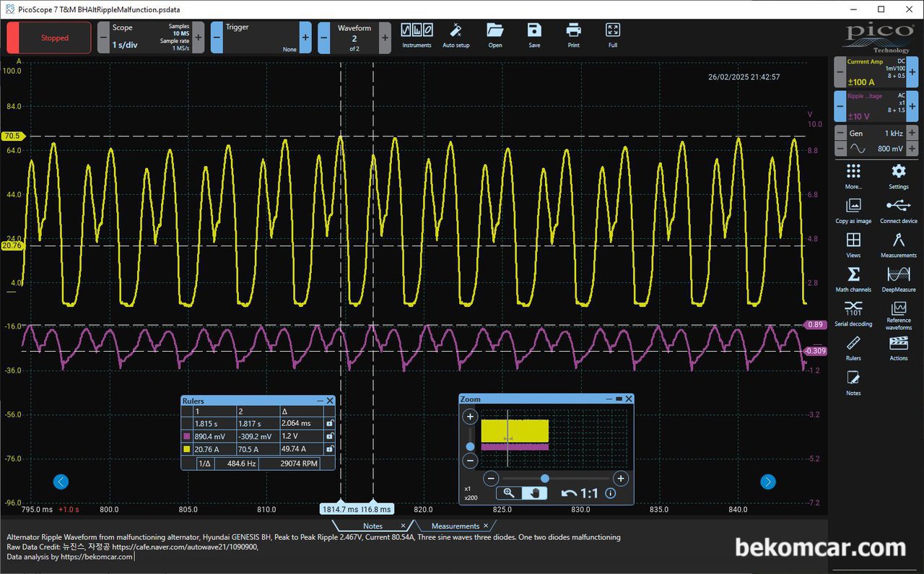This screenshot has height=574, width=924.
Task: Click the horizontal zoom slider handle
Action: coord(545,478)
